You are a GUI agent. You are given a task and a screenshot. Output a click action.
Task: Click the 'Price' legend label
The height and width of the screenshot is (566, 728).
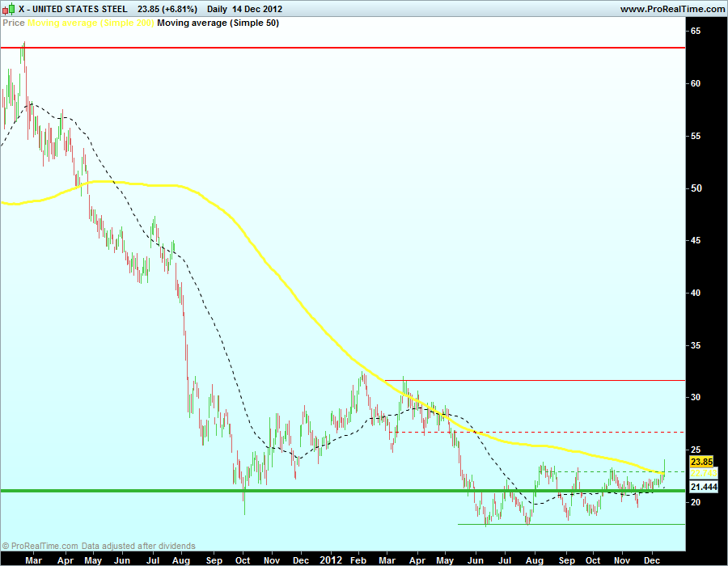point(14,23)
